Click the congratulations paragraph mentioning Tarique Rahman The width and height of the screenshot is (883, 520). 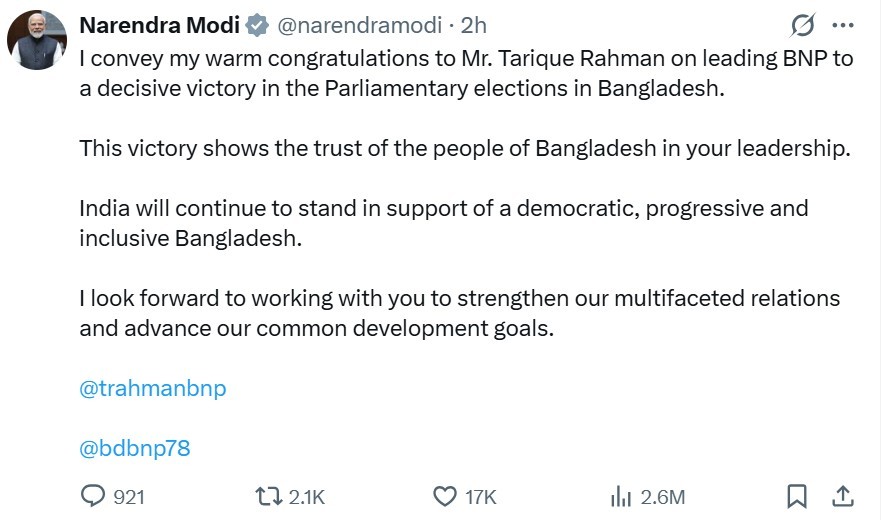(465, 72)
